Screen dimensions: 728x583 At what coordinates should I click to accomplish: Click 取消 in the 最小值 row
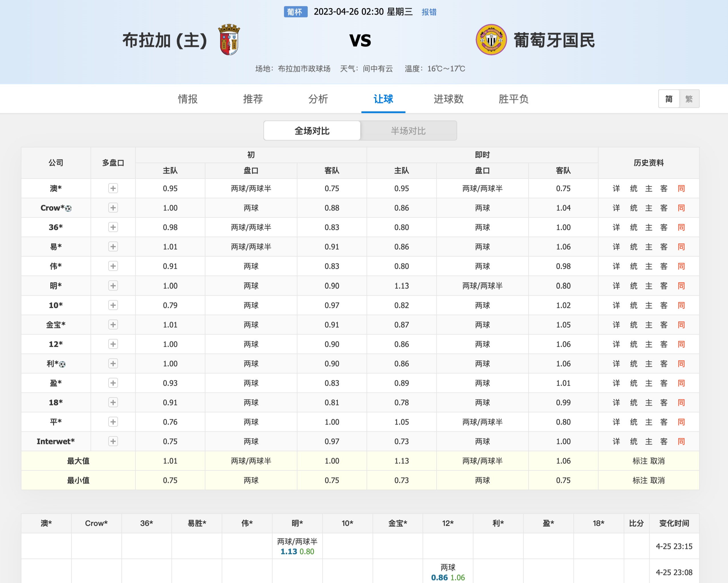point(657,480)
